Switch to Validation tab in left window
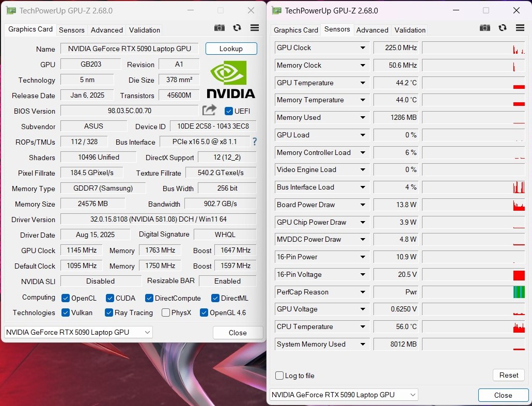 145,30
